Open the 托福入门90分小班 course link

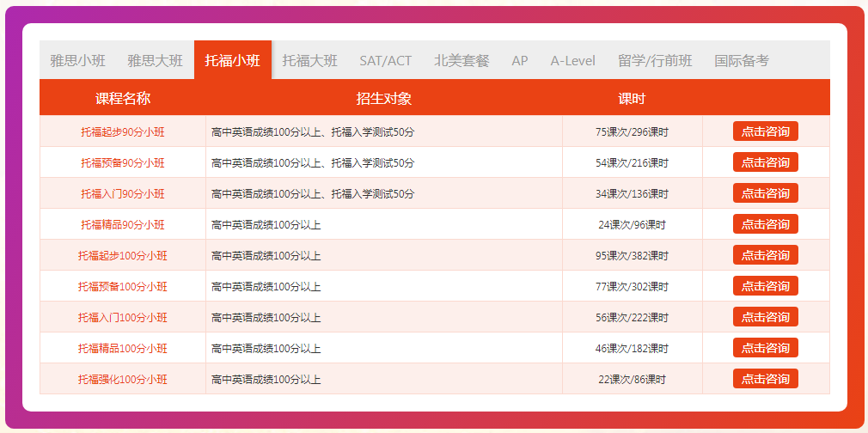click(123, 194)
